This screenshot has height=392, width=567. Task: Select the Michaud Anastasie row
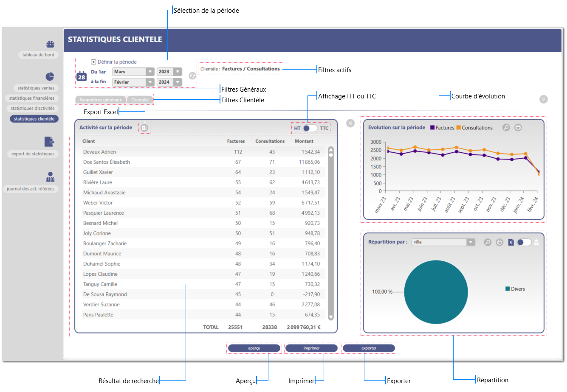[203, 193]
